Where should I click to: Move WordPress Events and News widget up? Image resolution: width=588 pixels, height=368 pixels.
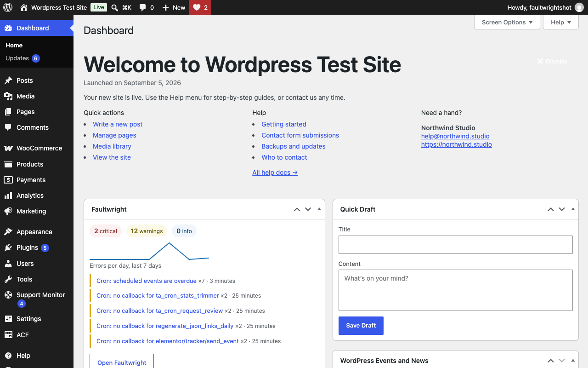coord(550,361)
